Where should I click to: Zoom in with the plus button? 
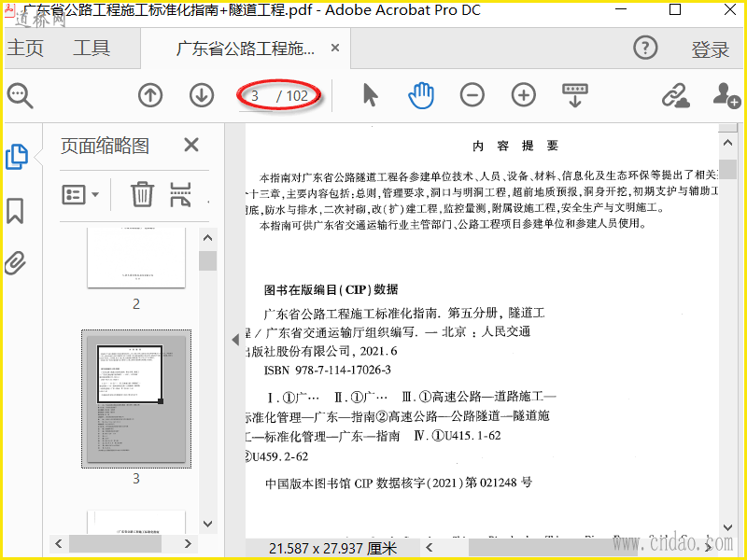(x=524, y=95)
